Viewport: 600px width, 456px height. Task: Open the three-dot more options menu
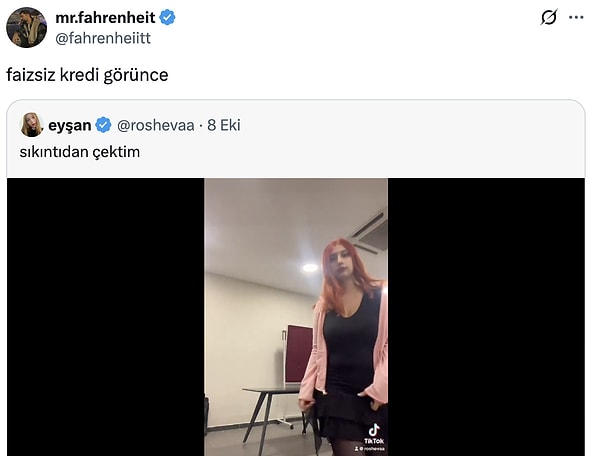click(x=576, y=18)
